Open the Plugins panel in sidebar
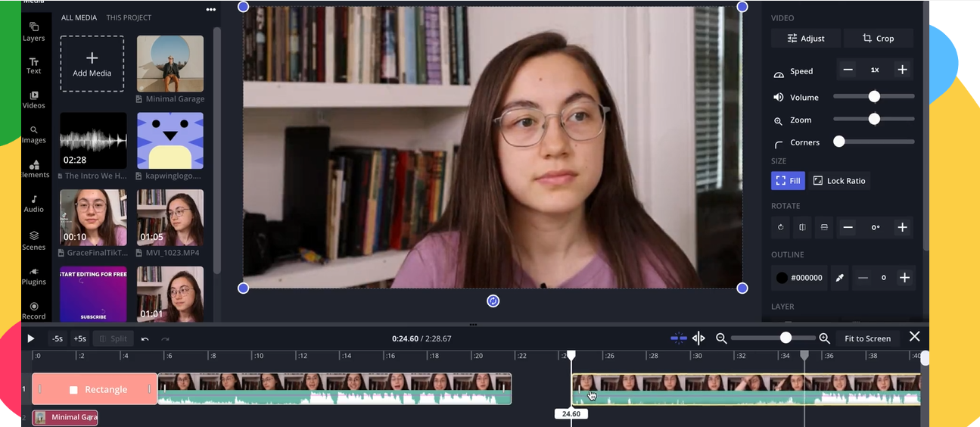The width and height of the screenshot is (980, 427). pyautogui.click(x=33, y=275)
